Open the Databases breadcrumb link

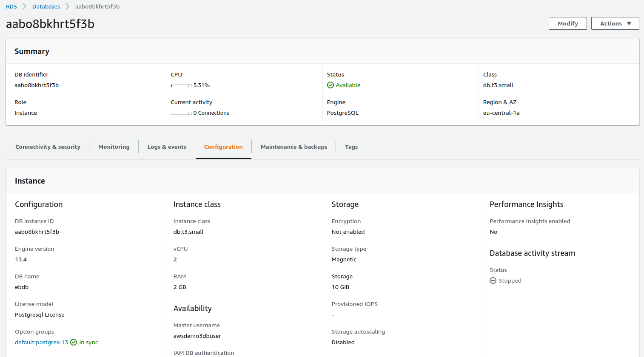pos(46,6)
